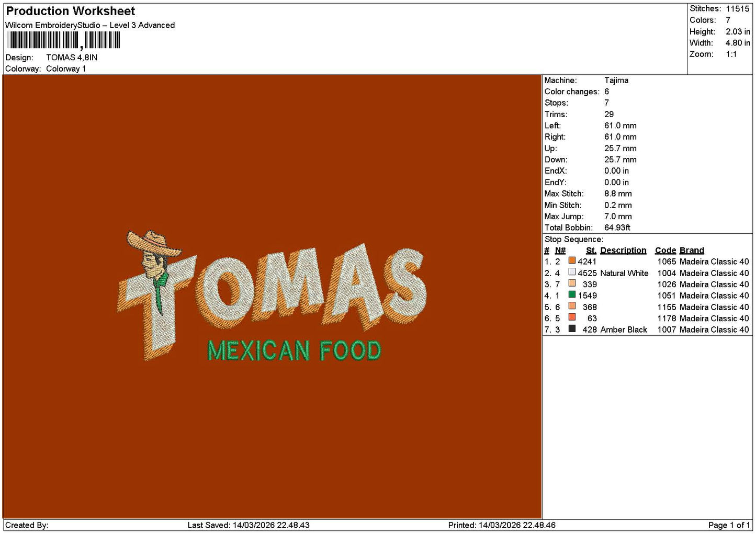Click thread number 1549 in row 4

(x=587, y=296)
